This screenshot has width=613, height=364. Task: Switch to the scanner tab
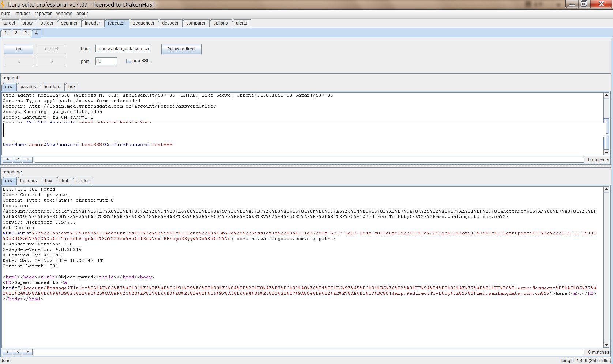pos(69,23)
